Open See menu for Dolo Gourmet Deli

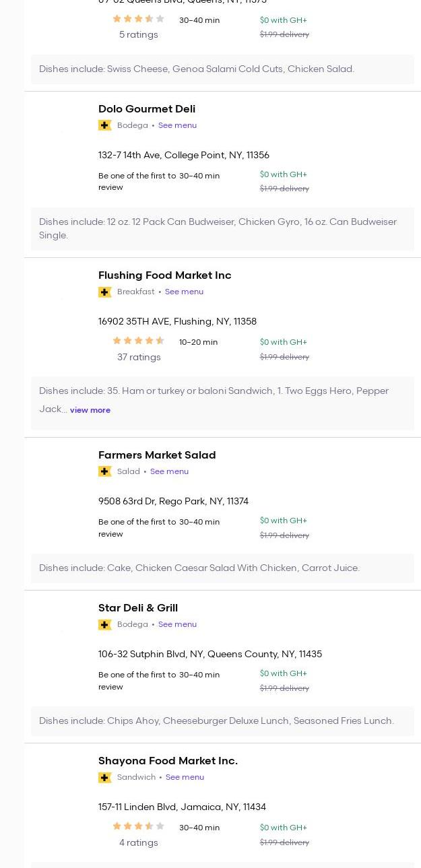click(x=177, y=125)
